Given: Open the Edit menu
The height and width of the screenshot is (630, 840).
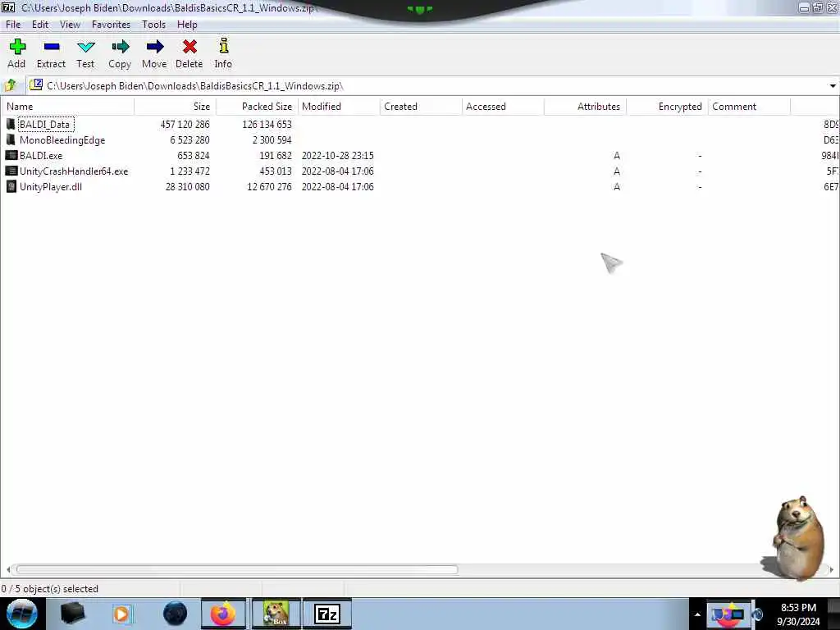Looking at the screenshot, I should tap(40, 25).
